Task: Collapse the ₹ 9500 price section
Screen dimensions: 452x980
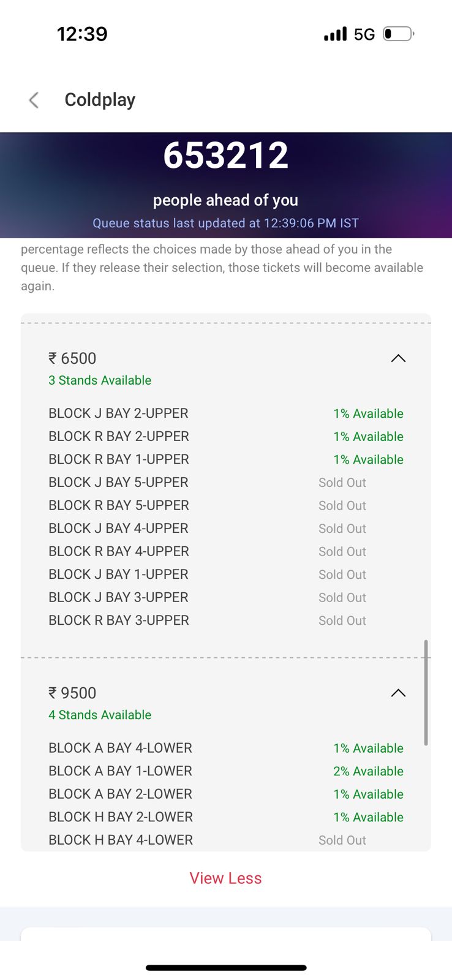Action: click(398, 693)
